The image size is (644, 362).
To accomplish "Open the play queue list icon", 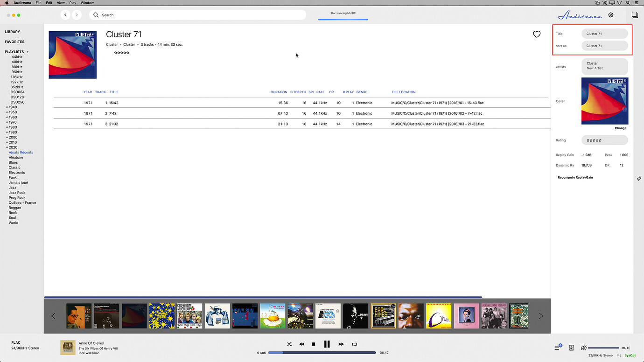I will (x=557, y=348).
